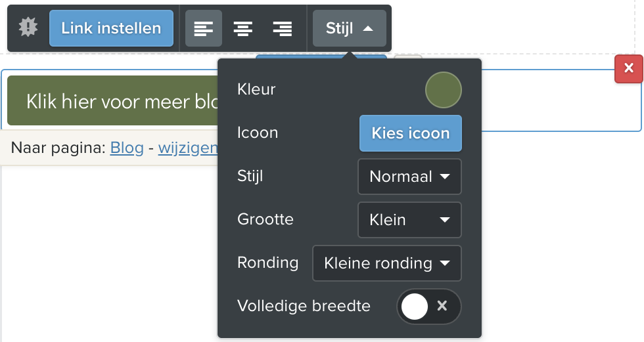Center-align the button
This screenshot has width=644, height=342.
click(x=243, y=28)
